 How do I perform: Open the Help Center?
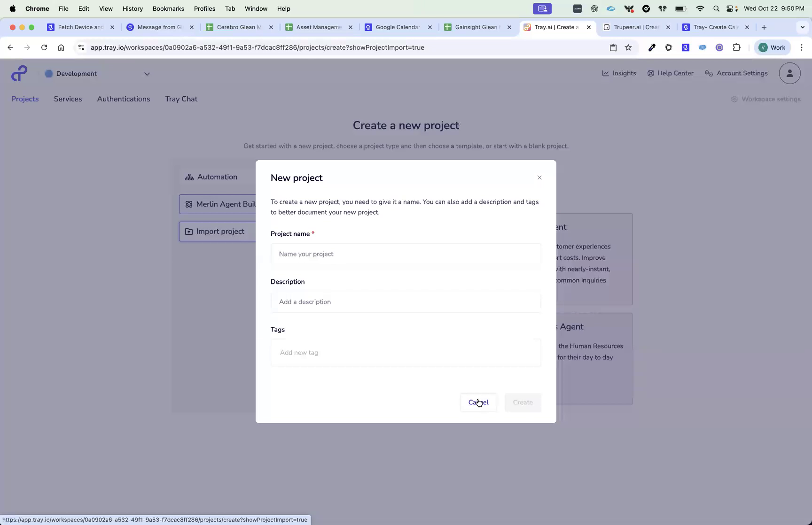pos(670,73)
